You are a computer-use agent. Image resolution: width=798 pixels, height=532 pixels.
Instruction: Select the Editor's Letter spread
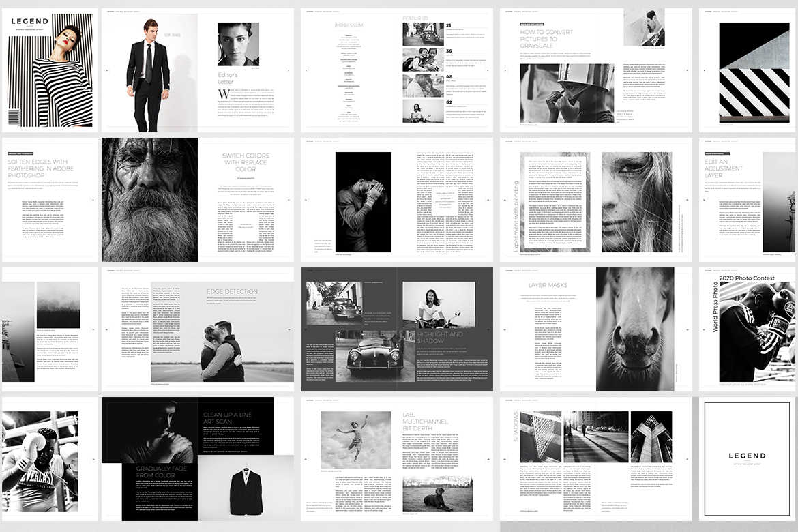[198, 70]
